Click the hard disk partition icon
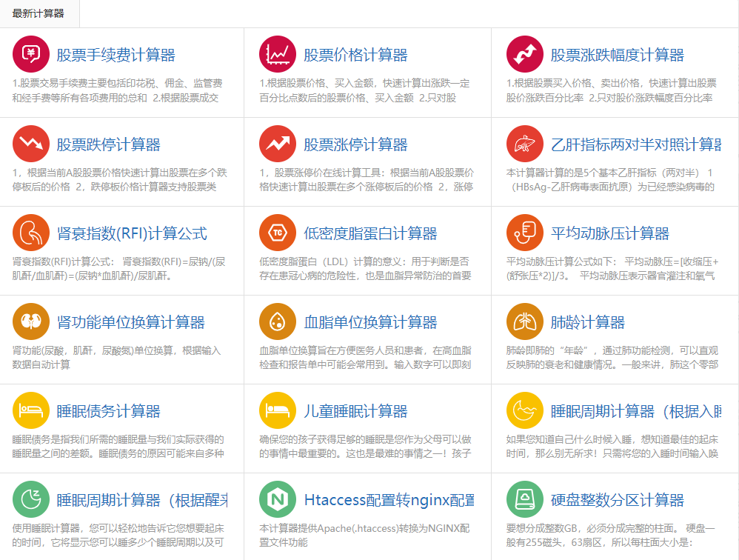Image resolution: width=739 pixels, height=560 pixels. (x=524, y=499)
